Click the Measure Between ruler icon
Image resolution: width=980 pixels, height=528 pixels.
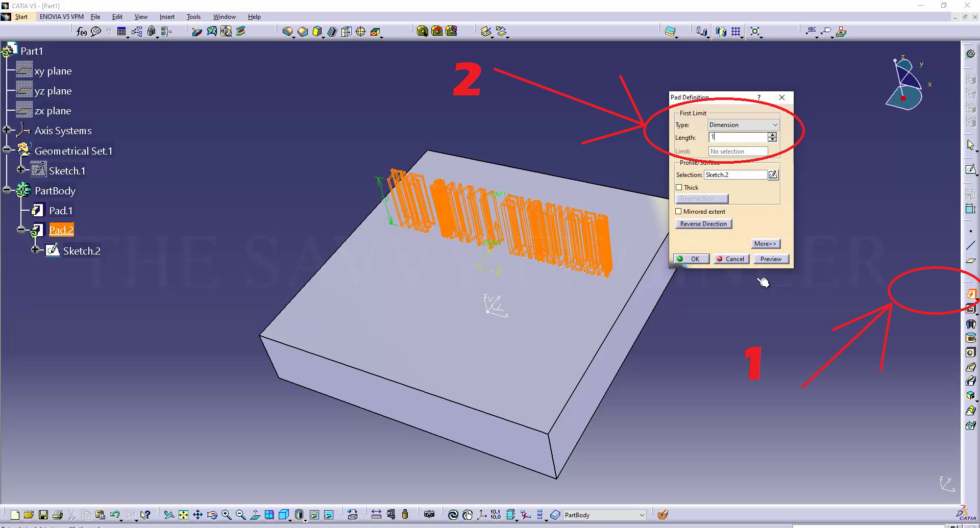(x=376, y=515)
